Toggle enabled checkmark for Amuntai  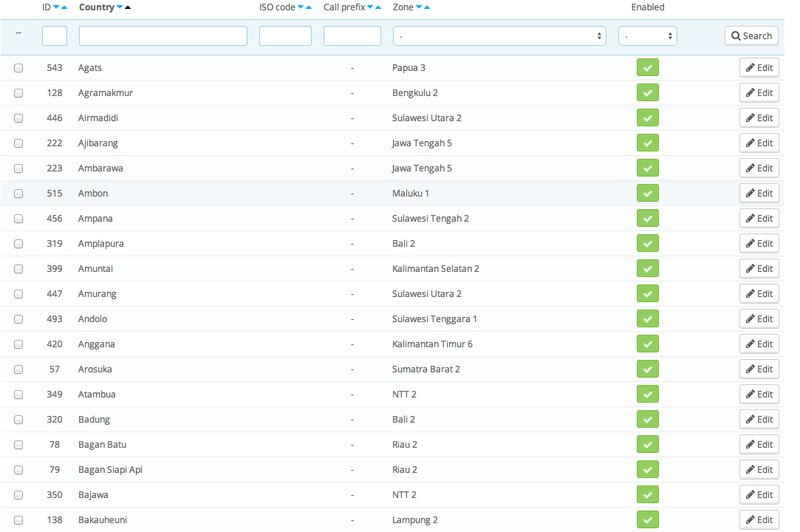click(647, 268)
